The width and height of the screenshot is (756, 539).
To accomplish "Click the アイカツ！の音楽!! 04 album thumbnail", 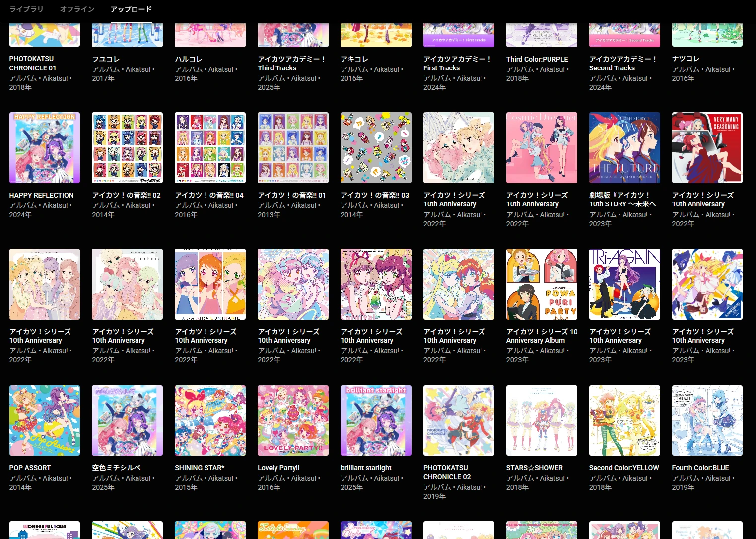I will click(210, 148).
